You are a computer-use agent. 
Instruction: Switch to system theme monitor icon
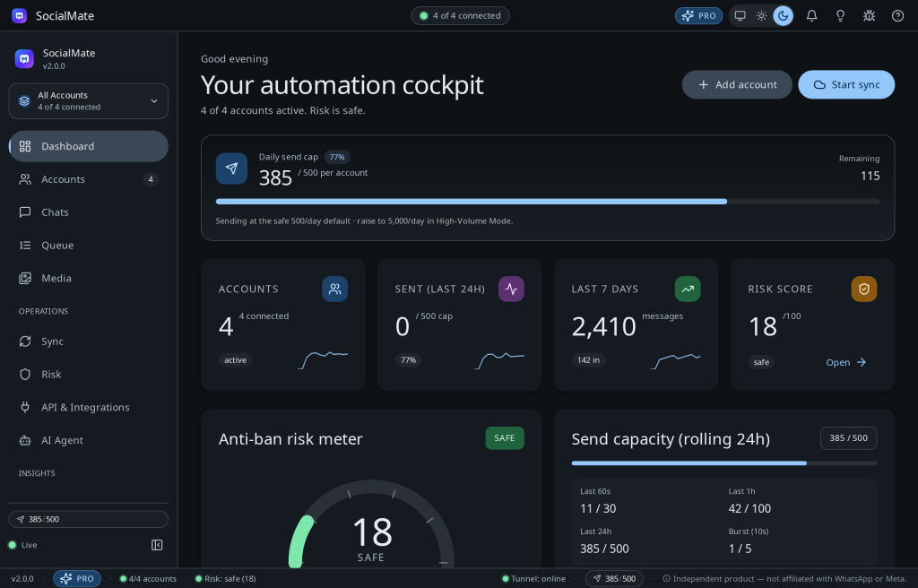pos(740,16)
